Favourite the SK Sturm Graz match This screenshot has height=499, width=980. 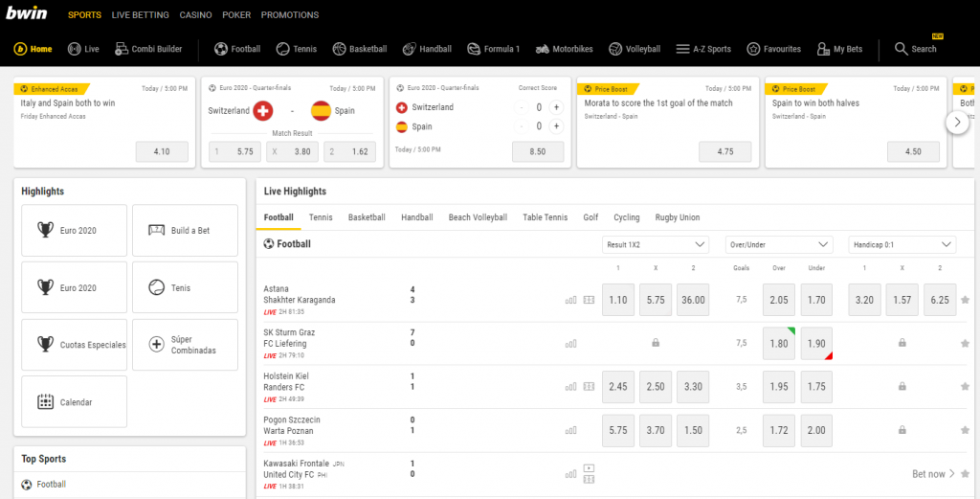(x=965, y=343)
